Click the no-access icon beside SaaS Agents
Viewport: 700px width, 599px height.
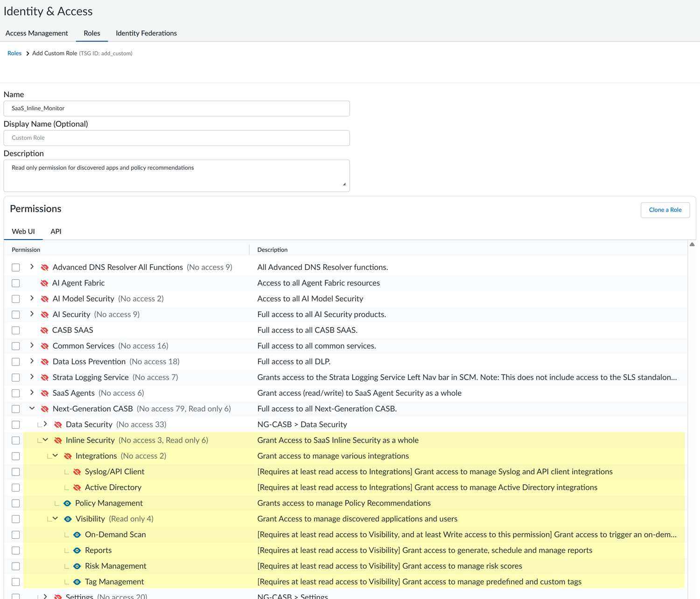45,393
